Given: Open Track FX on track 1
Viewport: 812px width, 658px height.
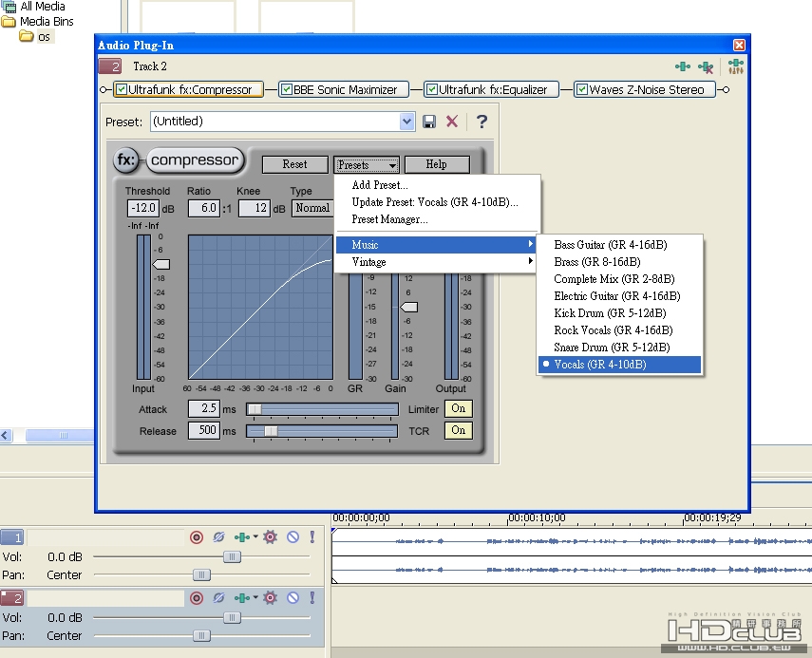Looking at the screenshot, I should [242, 537].
